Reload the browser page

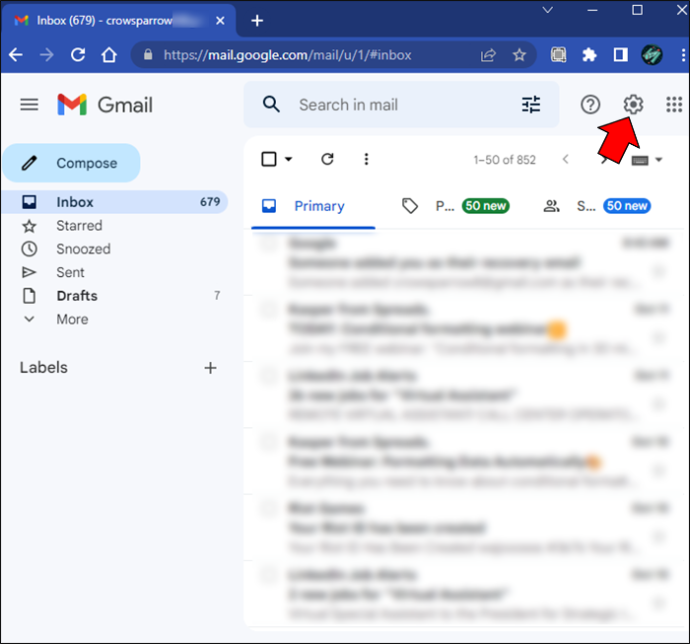78,55
